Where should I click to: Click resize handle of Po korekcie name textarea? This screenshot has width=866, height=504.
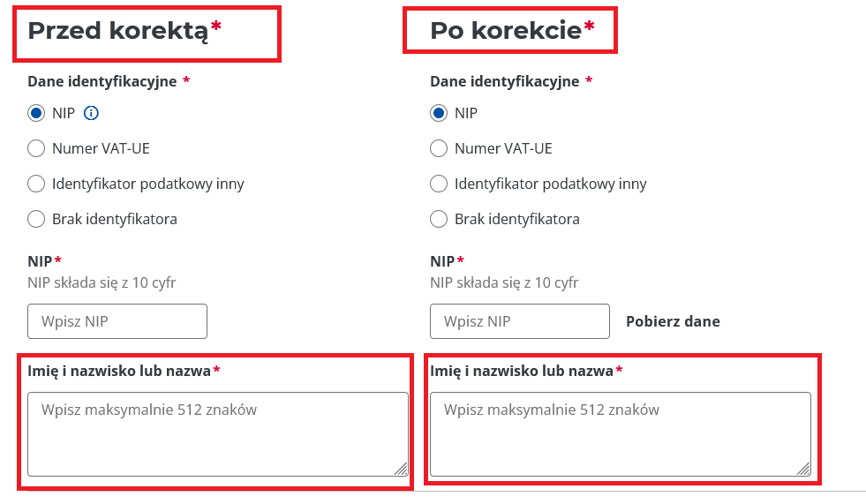(804, 469)
